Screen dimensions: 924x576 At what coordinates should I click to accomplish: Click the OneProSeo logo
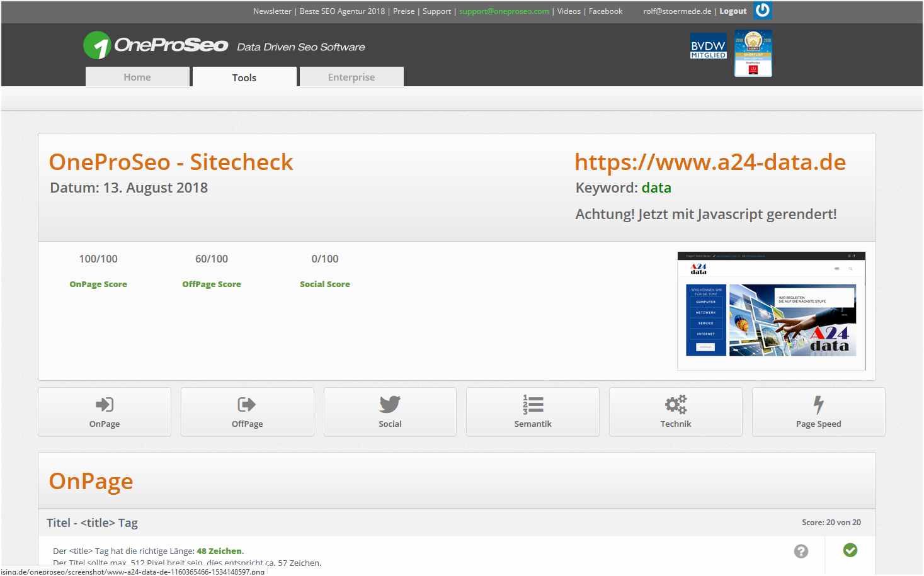pyautogui.click(x=156, y=45)
